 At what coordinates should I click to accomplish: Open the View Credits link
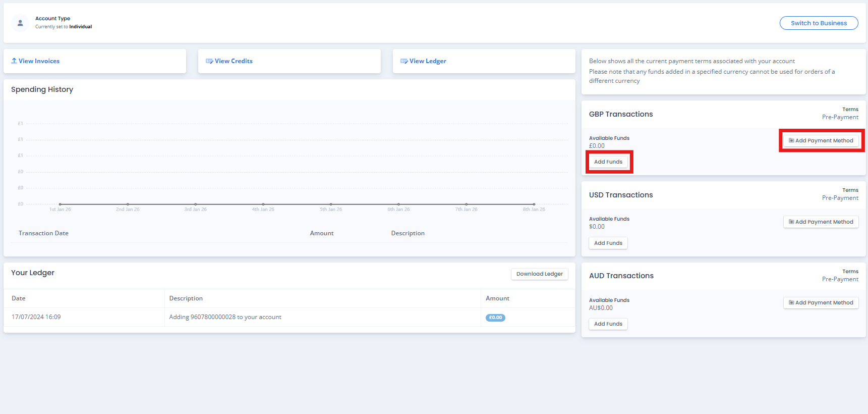234,61
